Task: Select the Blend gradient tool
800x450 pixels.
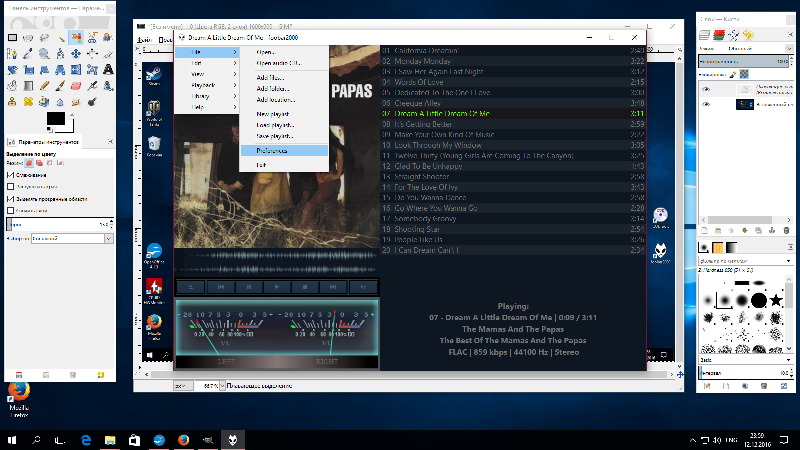Action: click(28, 86)
